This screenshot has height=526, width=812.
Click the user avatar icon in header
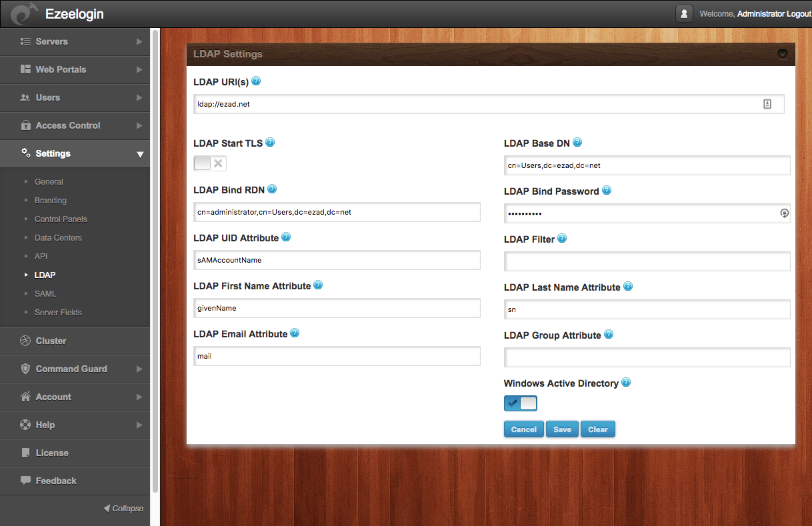(x=683, y=13)
